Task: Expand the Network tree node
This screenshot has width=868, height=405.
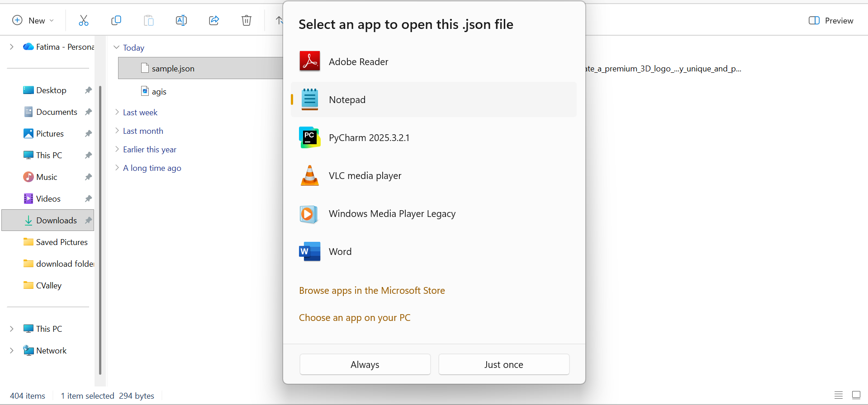Action: pos(12,350)
